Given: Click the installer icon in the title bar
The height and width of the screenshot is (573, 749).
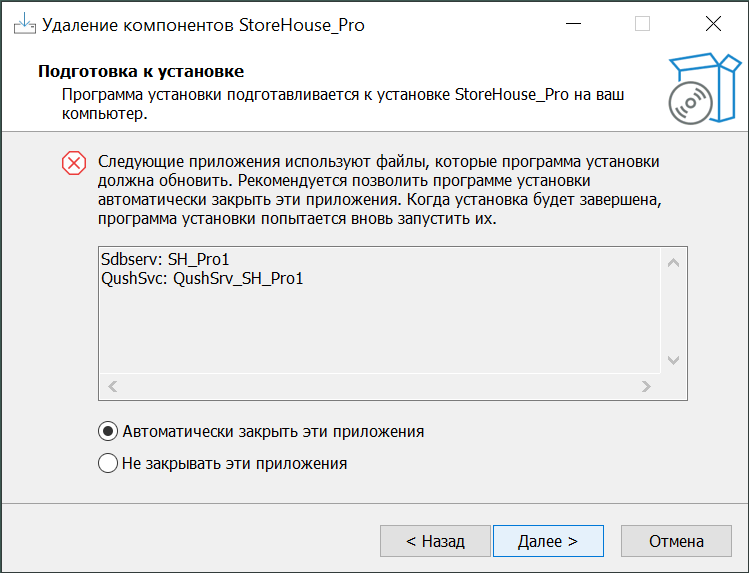Looking at the screenshot, I should coord(20,24).
